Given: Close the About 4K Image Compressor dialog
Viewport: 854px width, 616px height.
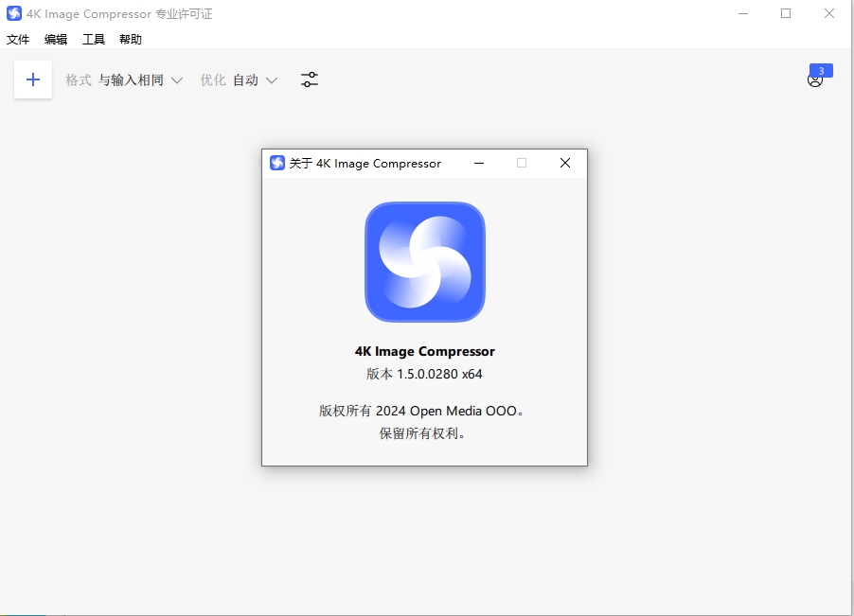Looking at the screenshot, I should coord(565,163).
